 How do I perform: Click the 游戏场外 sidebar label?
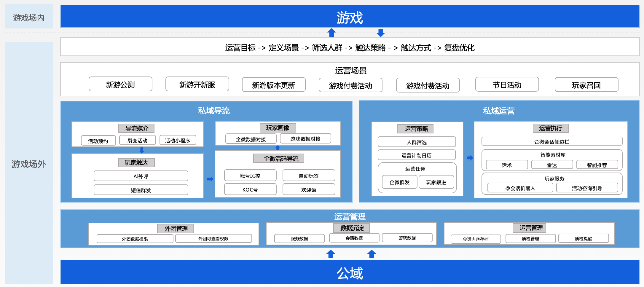[29, 164]
